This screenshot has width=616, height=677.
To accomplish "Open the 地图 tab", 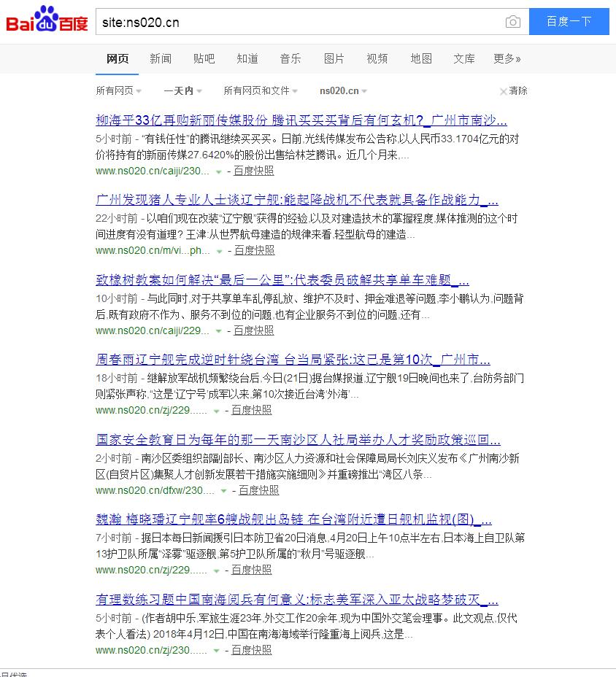I will 420,58.
